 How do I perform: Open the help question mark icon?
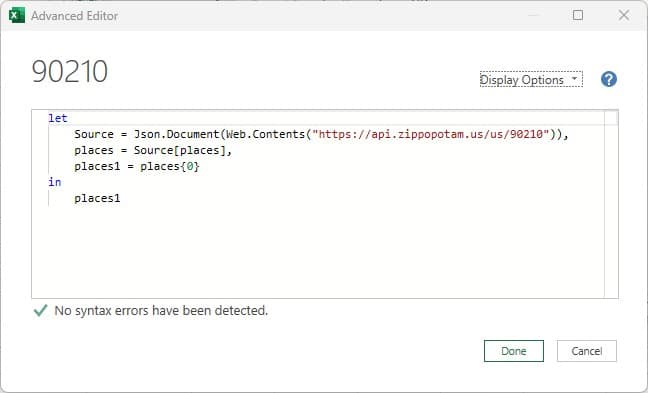609,79
